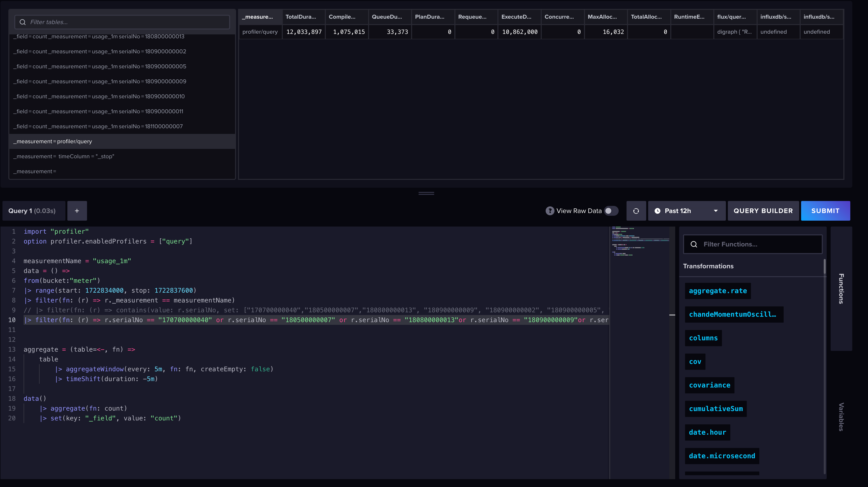
Task: Click the 16,032 MaxAlloc cell
Action: point(606,32)
